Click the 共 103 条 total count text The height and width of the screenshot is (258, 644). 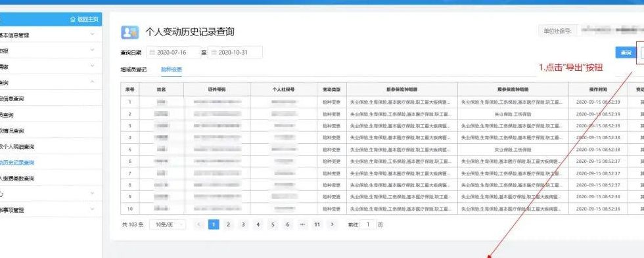click(132, 225)
